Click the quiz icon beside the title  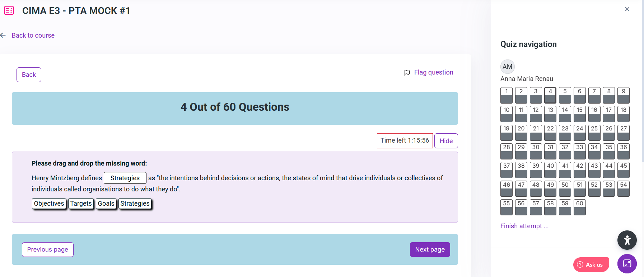pyautogui.click(x=9, y=11)
